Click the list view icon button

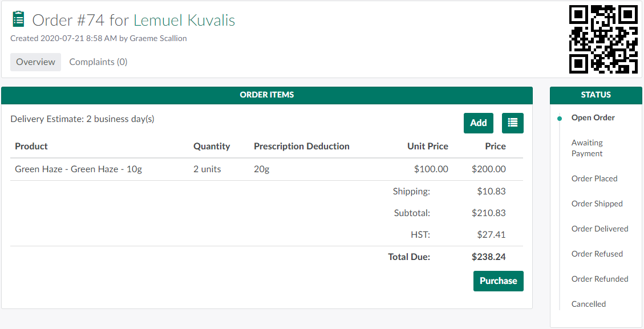pos(512,123)
